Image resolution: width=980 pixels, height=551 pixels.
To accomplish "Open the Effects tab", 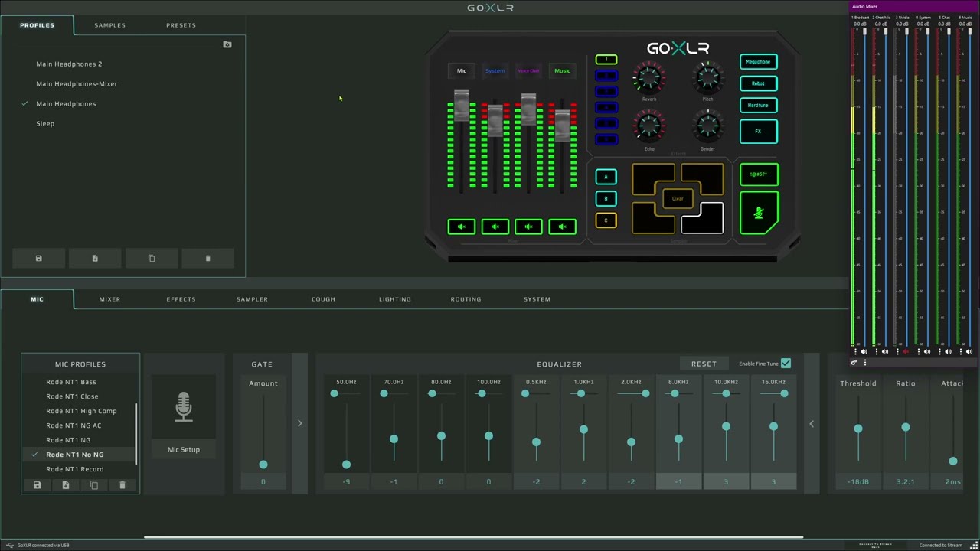I will [181, 299].
